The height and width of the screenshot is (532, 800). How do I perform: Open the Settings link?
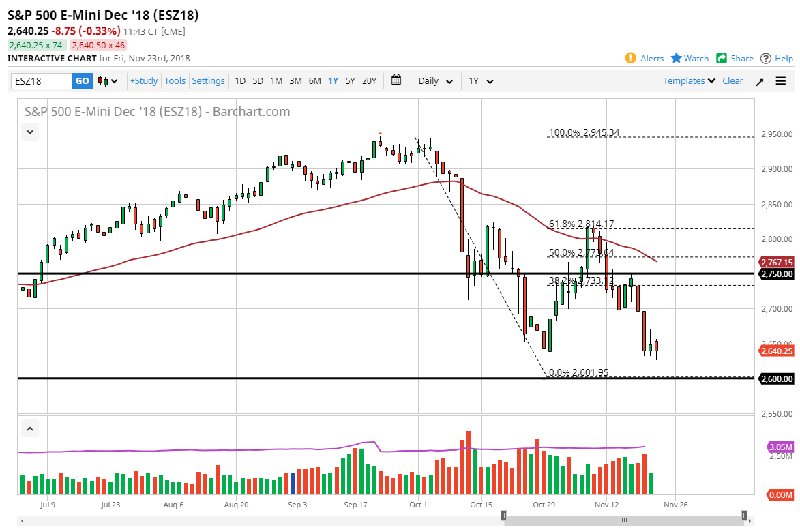pyautogui.click(x=208, y=80)
